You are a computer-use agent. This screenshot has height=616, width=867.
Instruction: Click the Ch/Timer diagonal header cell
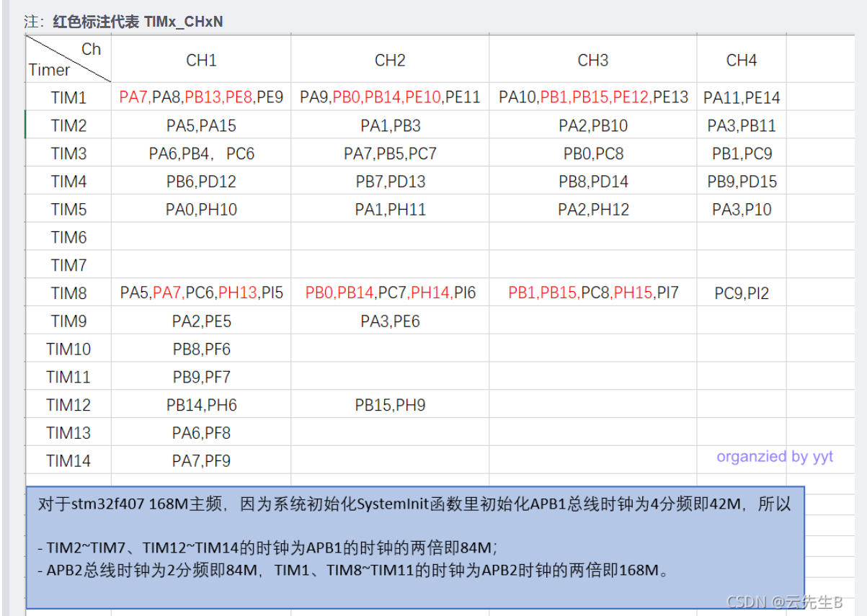(68, 60)
